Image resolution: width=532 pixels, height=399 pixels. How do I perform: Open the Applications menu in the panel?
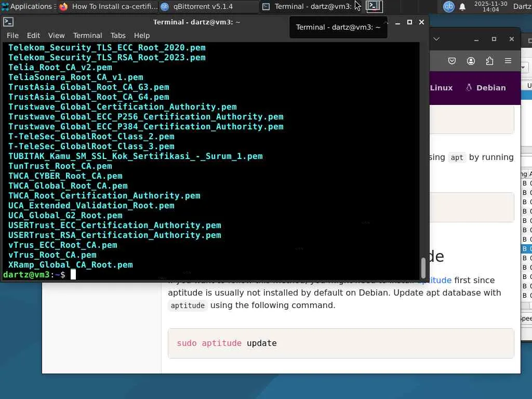(29, 6)
